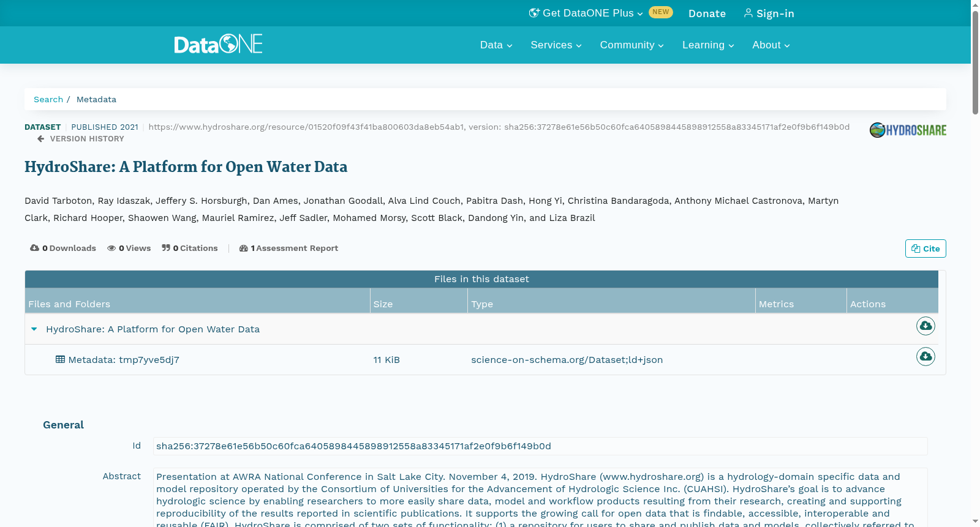Screen dimensions: 980x527
Task: Click the Metrics column header
Action: (x=801, y=301)
